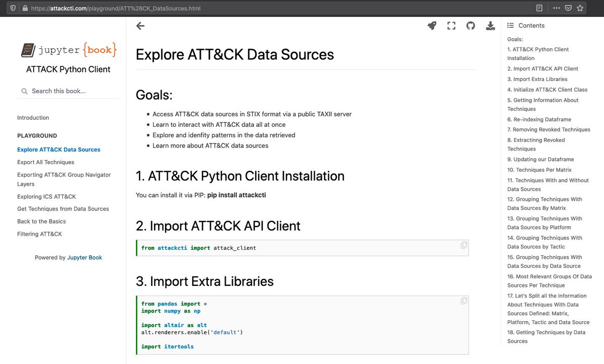Screen dimensions: 604x364
Task: Jump to Grouping Techniques by Platform entry
Action: tap(545, 223)
